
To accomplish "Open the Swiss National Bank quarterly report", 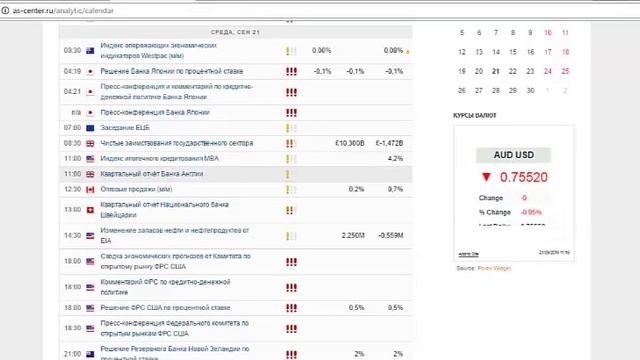I will [164, 210].
